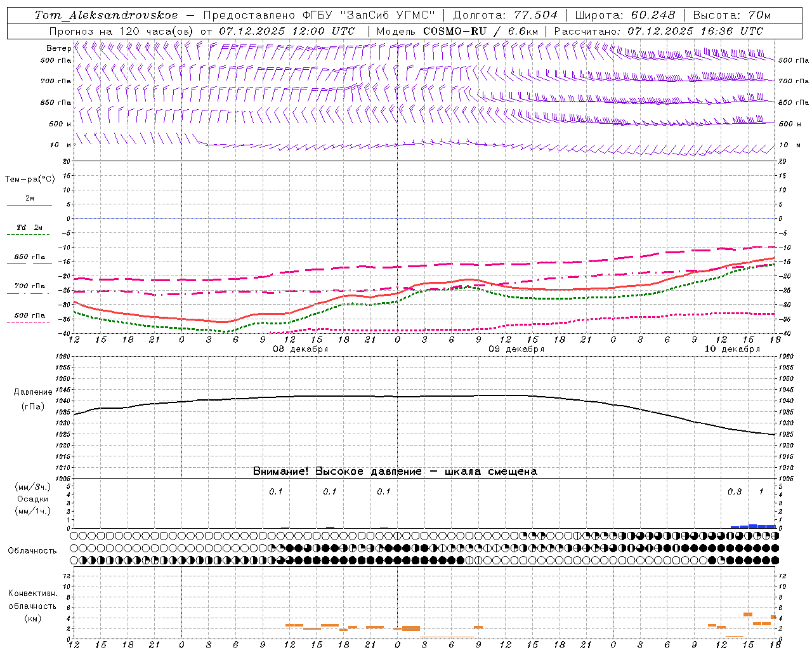Click the Широта: 60.248 value
This screenshot has height=650, width=812.
[x=626, y=15]
